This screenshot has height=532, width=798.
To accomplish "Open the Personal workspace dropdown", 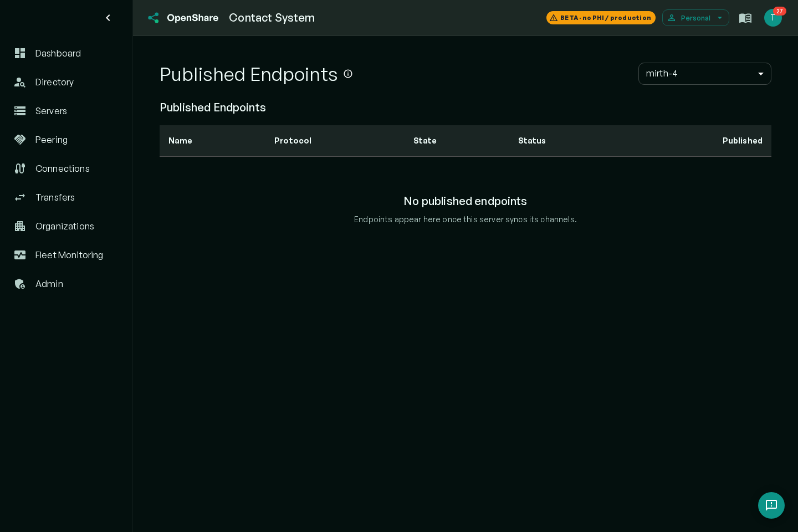I will (x=695, y=18).
